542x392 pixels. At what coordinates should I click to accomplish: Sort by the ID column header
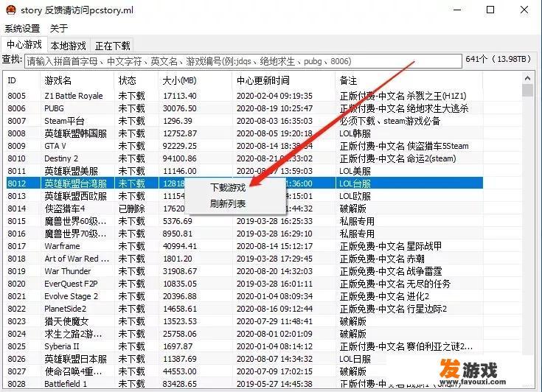tap(23, 81)
